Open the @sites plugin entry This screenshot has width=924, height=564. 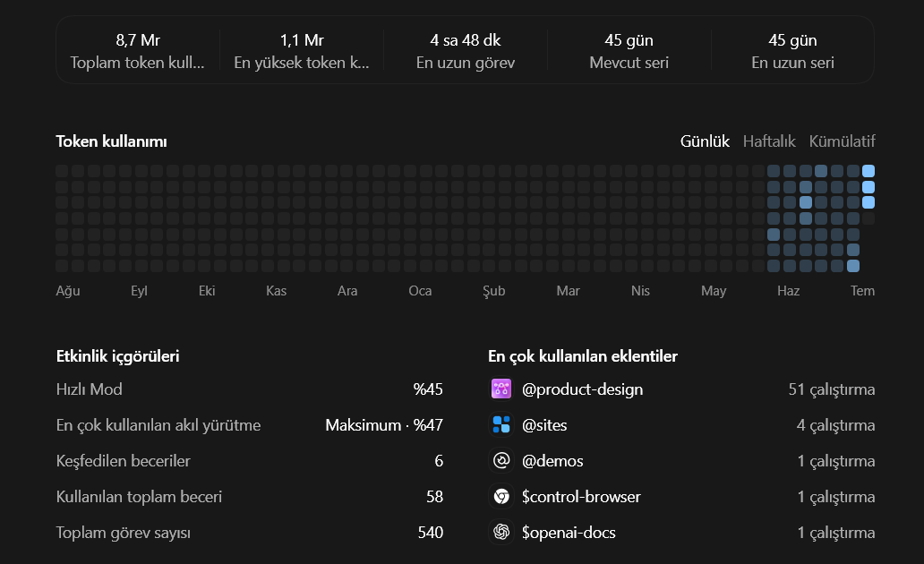point(681,425)
